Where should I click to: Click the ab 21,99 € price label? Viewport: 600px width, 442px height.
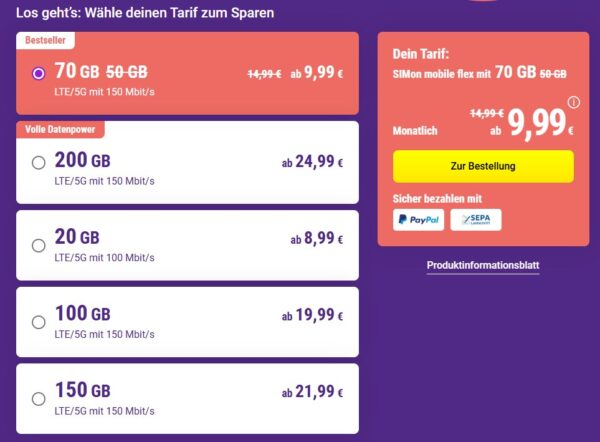[x=312, y=394]
